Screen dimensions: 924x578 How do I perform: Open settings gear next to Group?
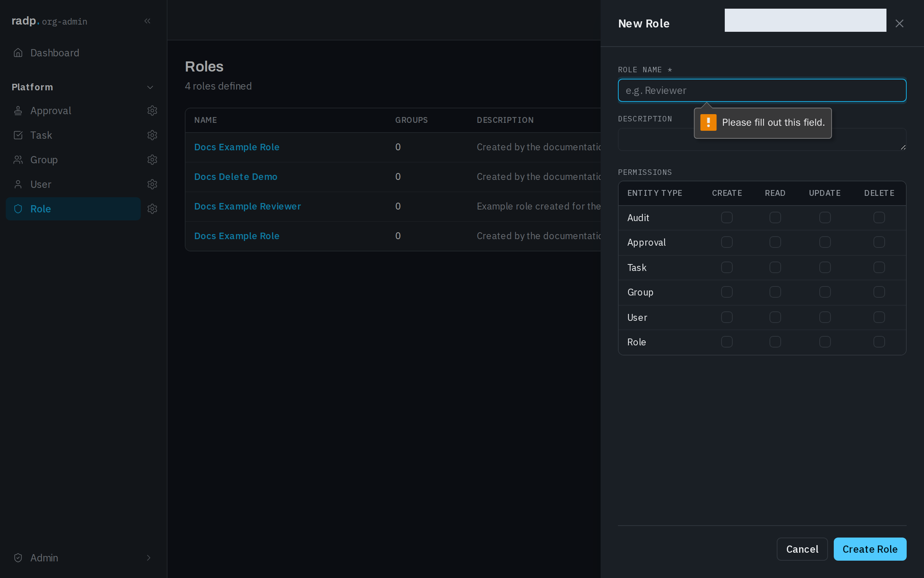coord(152,160)
